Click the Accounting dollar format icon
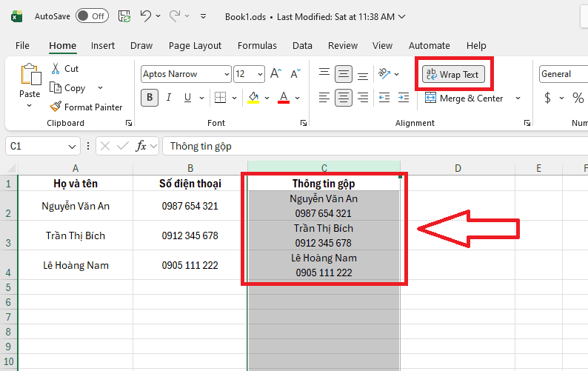The image size is (588, 371). click(x=547, y=98)
